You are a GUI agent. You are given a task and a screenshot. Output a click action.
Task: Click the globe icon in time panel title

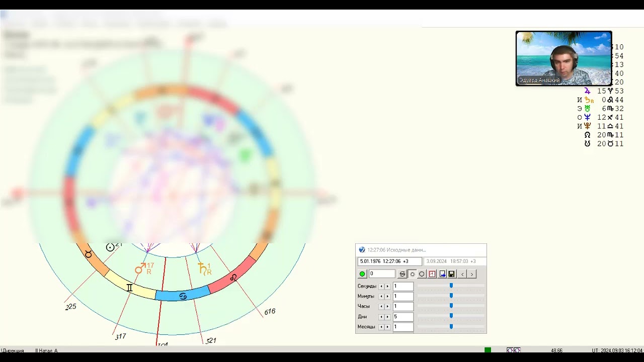[x=362, y=250]
